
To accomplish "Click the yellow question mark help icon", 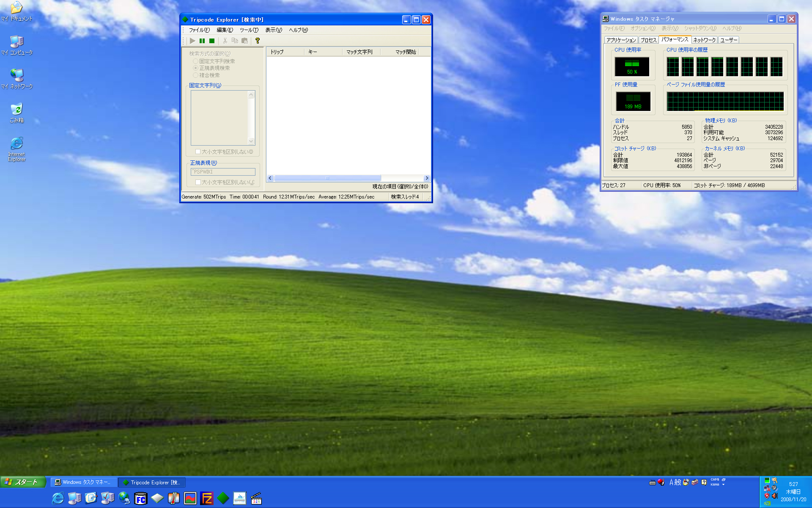I will pos(257,41).
